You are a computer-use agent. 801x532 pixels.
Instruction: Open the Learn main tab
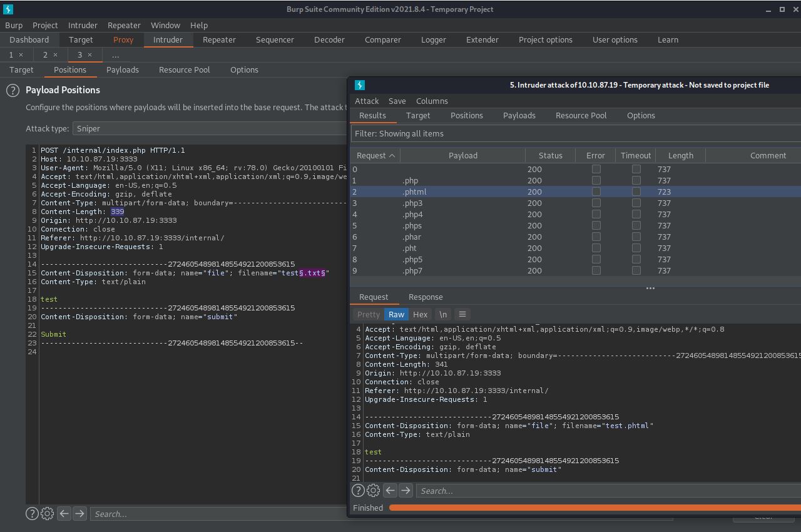click(x=668, y=39)
